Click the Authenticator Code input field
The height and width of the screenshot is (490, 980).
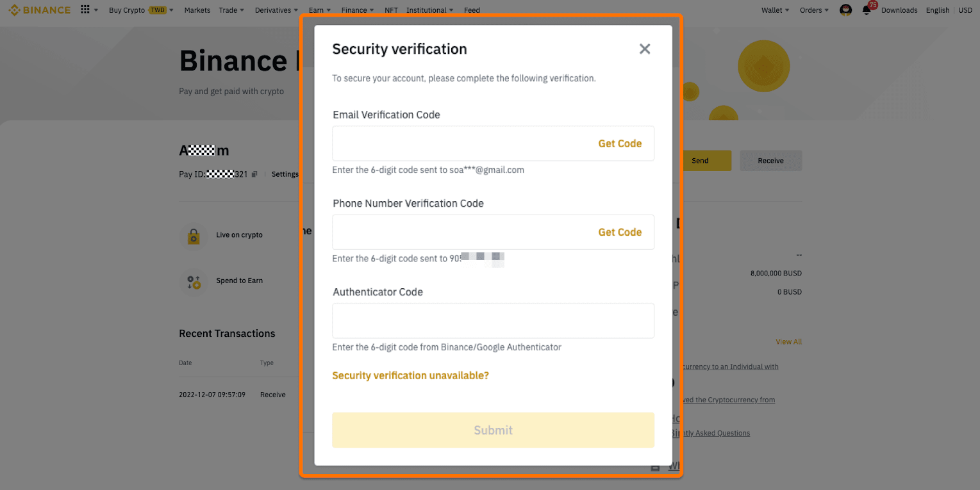(x=493, y=320)
